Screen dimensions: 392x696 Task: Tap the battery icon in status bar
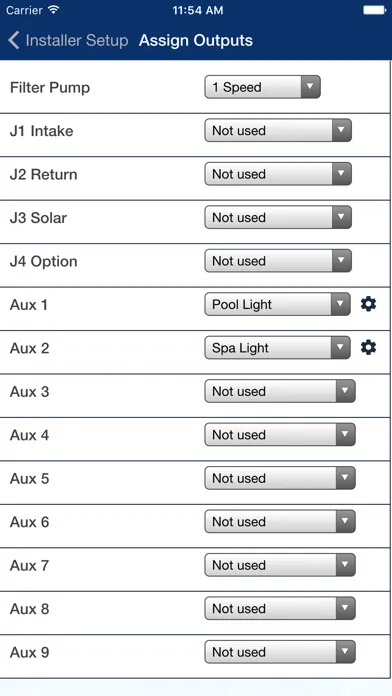(x=374, y=10)
